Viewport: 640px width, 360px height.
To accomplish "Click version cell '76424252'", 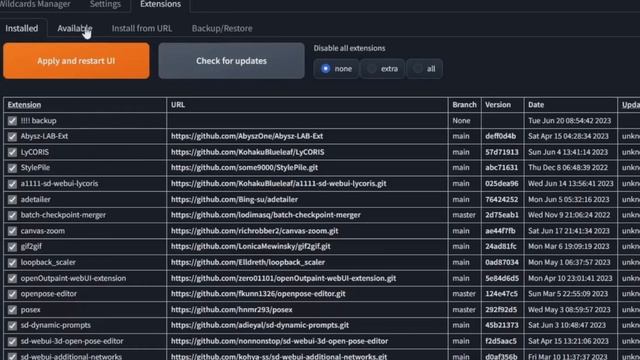I will (x=501, y=199).
